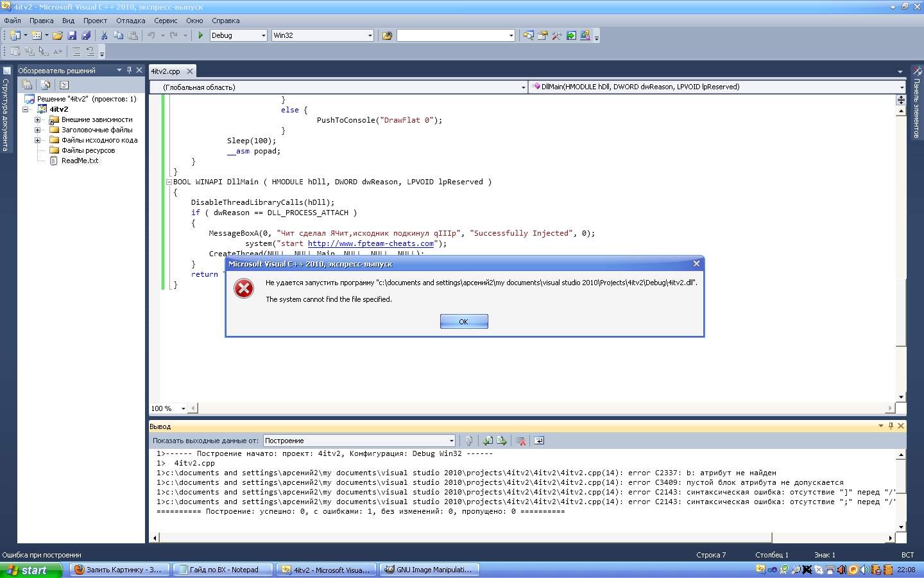The width and height of the screenshot is (924, 578).
Task: Click the Uncomment selected lines icon
Action: pyautogui.click(x=90, y=51)
